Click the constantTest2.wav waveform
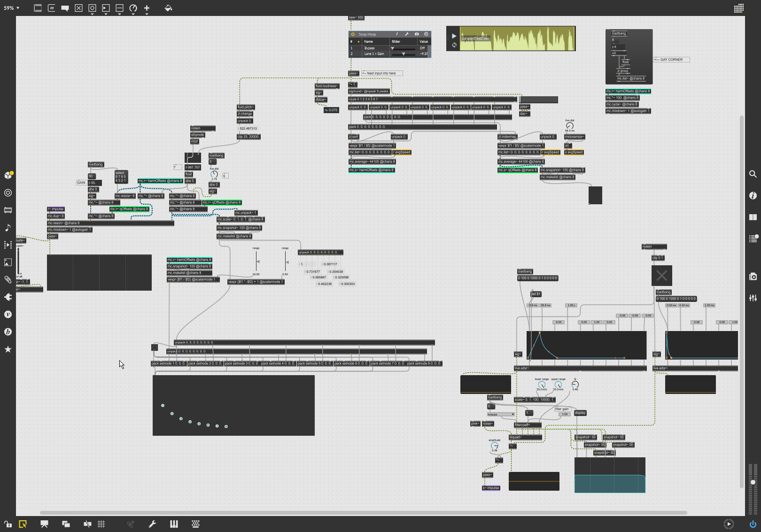Image resolution: width=761 pixels, height=532 pixels. [517, 39]
